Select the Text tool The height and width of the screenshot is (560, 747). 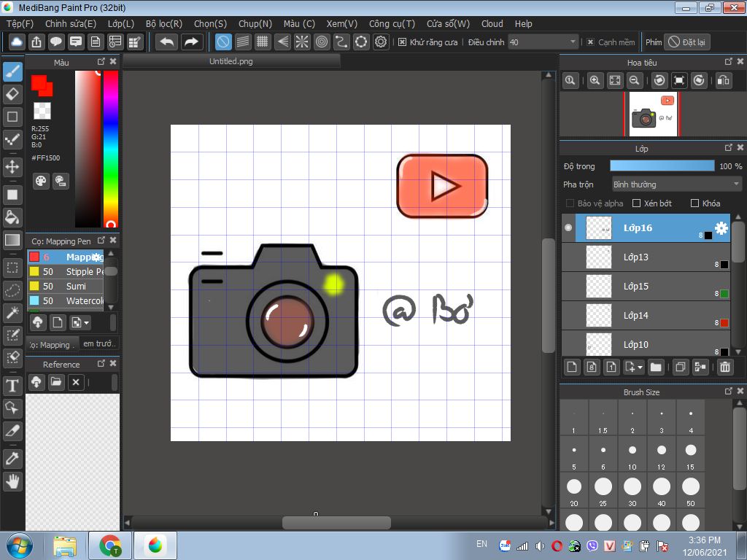[x=12, y=385]
